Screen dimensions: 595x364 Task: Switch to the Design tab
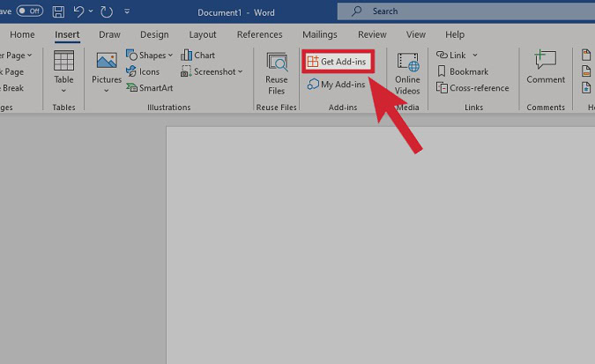click(x=154, y=34)
